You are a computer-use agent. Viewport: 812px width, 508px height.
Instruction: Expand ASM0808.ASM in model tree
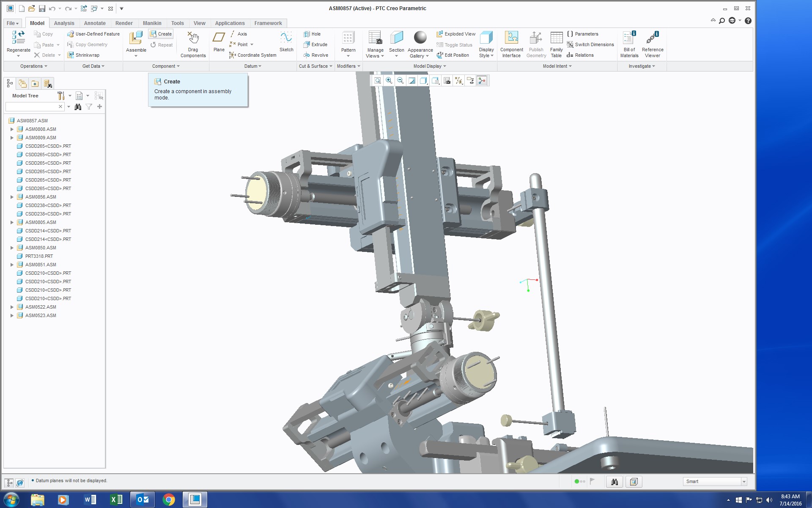pyautogui.click(x=12, y=129)
